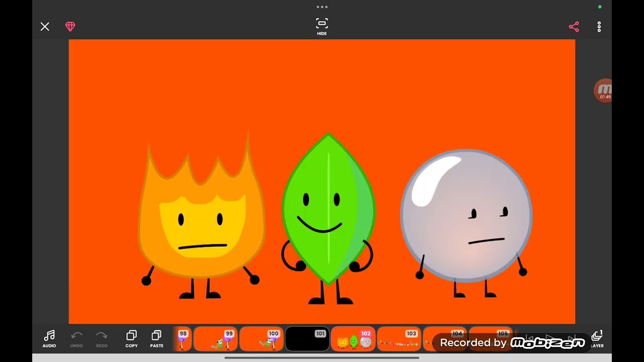Select frame 104 thumbnail
Viewport: 644px width, 362px height.
tap(444, 339)
